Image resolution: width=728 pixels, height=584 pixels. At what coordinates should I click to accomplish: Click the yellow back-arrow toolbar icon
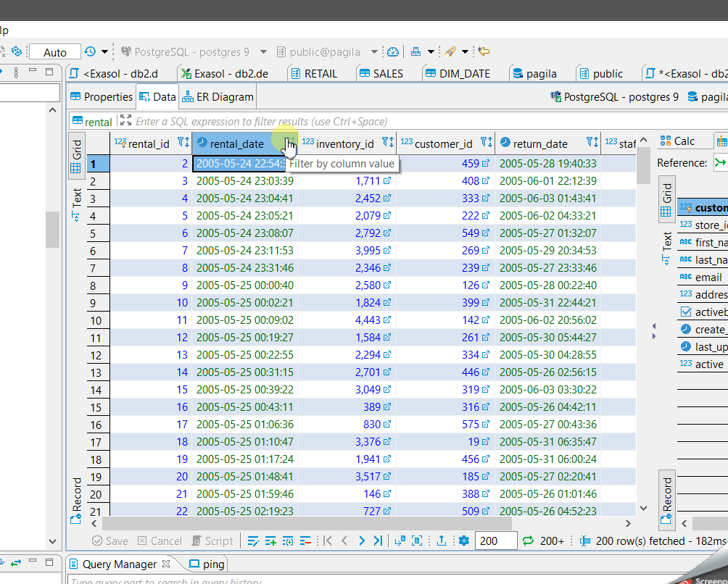484,51
